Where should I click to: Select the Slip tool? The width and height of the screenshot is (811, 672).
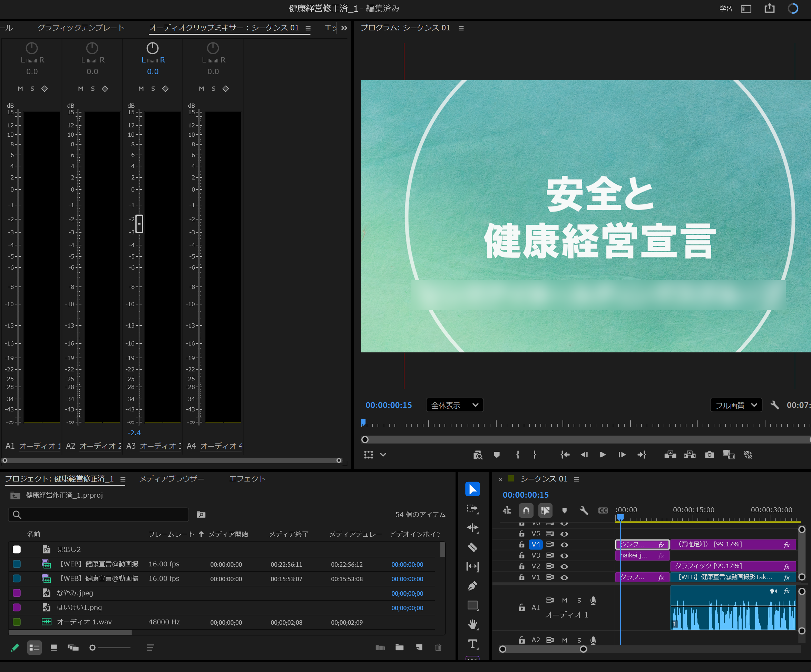(x=472, y=567)
